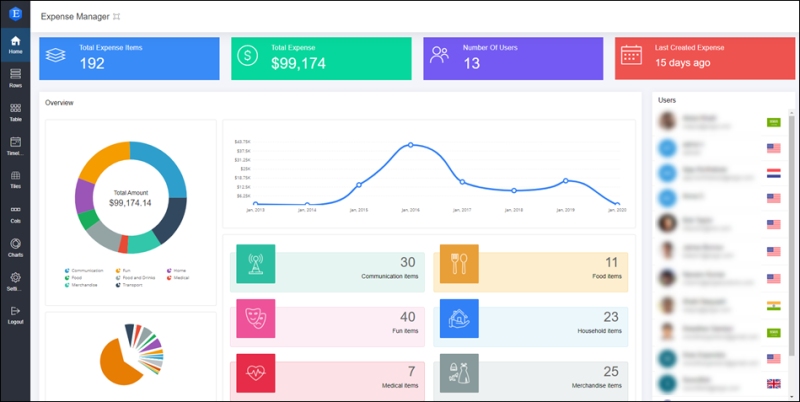Click the Users list vertical scrollbar
Image resolution: width=800 pixels, height=402 pixels.
tap(791, 235)
